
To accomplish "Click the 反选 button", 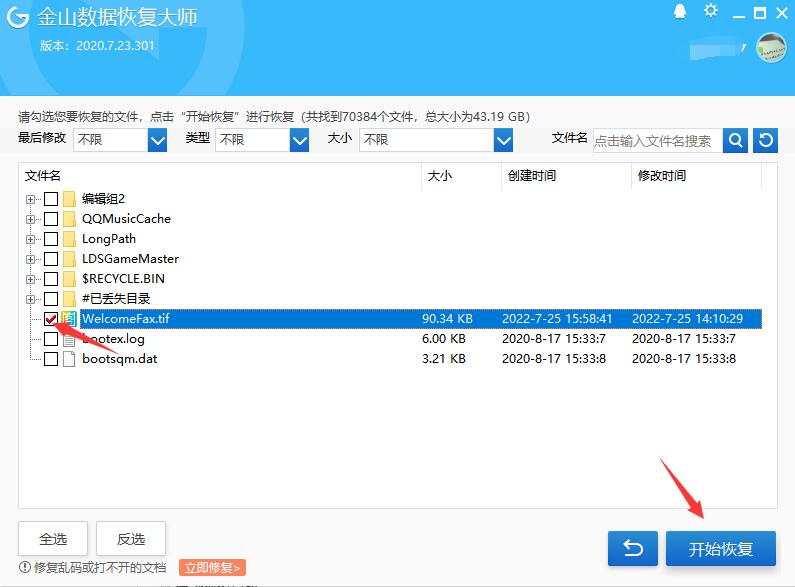I will point(131,539).
